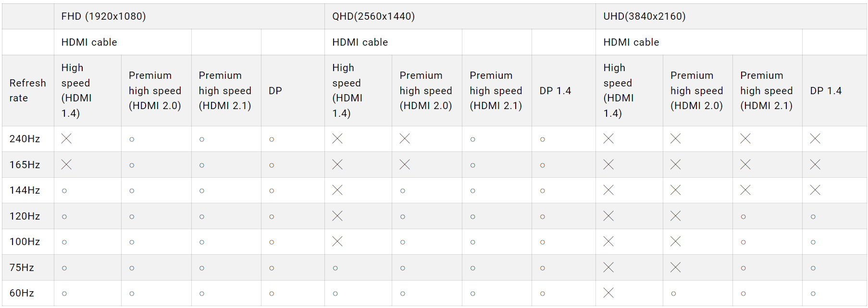868x308 pixels.
Task: Click the cross for QHD HDMI 2.0 at 165Hz
Action: pyautogui.click(x=405, y=165)
